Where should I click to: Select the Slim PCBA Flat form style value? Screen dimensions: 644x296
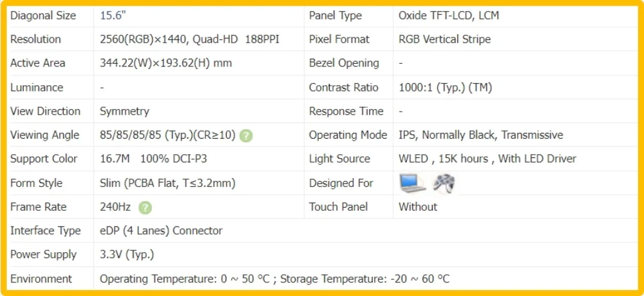point(167,183)
